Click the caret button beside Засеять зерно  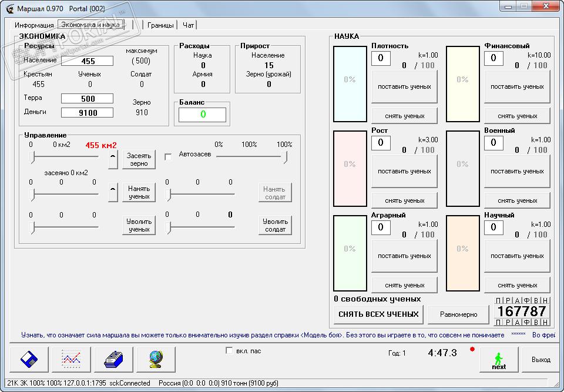click(x=113, y=159)
